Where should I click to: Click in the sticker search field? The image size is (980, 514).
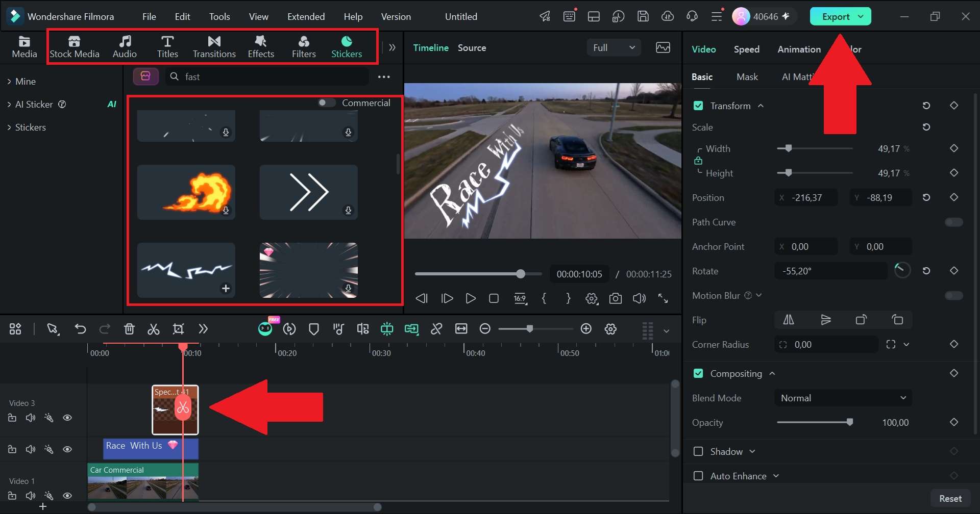coord(267,76)
